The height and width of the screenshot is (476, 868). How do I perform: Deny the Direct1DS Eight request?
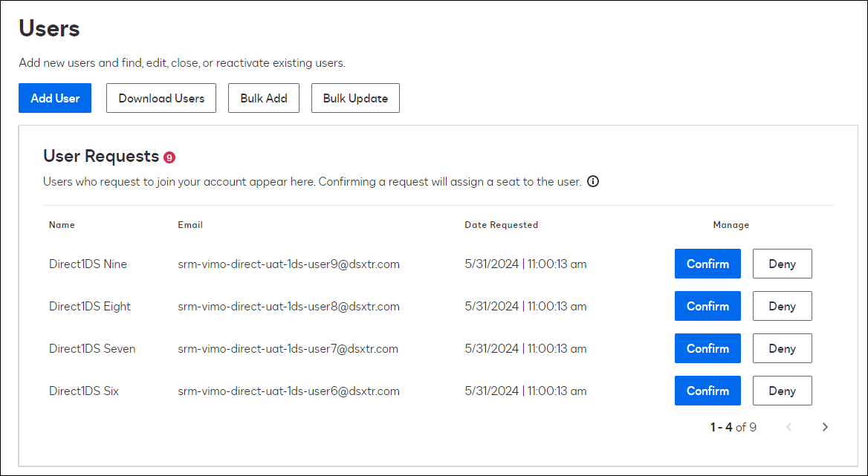(x=782, y=306)
